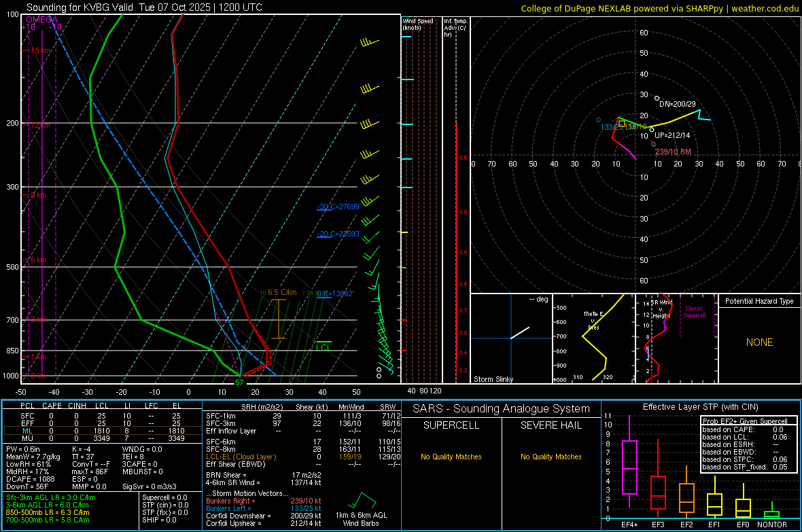Click 'DCAPE = 1088' value
This screenshot has height=532, width=802.
(30, 479)
